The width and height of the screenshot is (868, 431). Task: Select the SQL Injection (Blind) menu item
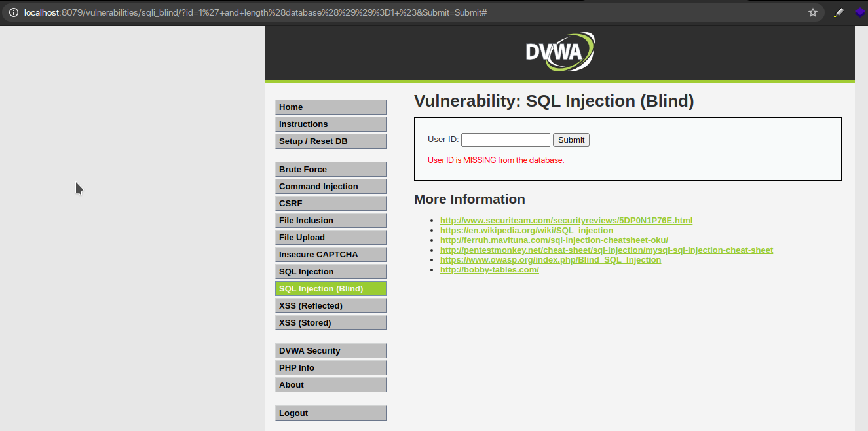click(x=331, y=289)
